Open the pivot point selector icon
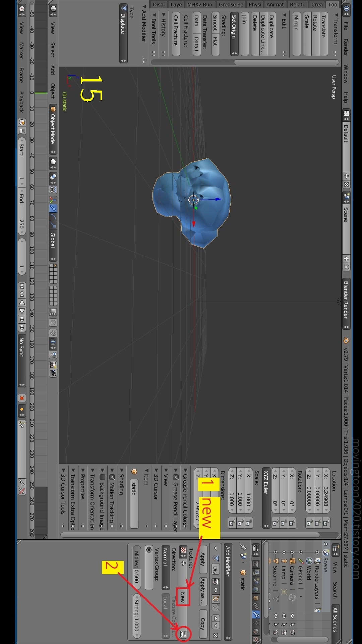Screen dimensions: 362x644 (53, 178)
